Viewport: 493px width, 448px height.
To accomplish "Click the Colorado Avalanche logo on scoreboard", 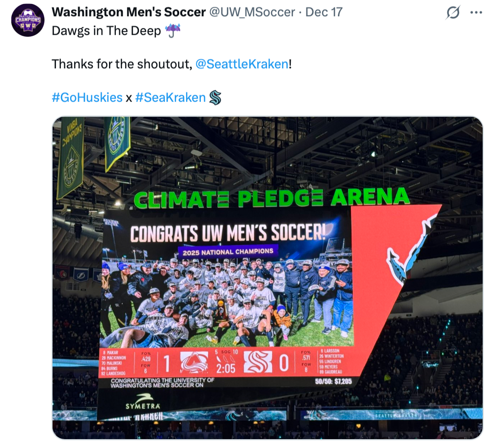I will pos(194,364).
